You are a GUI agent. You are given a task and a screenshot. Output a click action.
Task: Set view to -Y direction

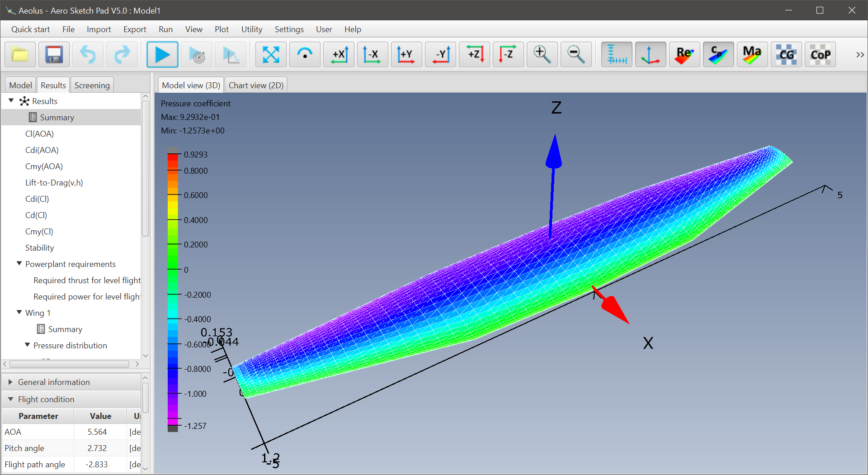tap(440, 55)
